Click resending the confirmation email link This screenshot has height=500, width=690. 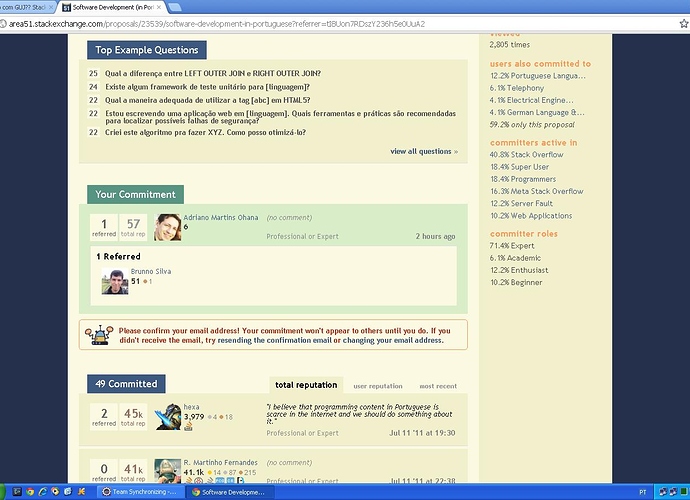pyautogui.click(x=275, y=340)
